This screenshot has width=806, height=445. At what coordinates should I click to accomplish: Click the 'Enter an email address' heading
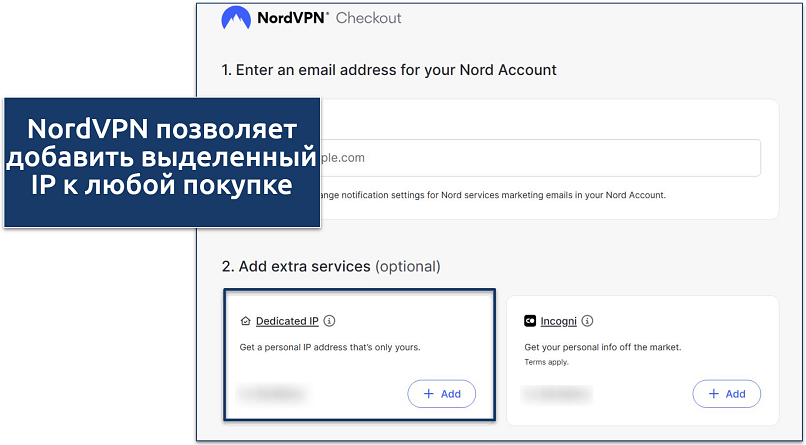[389, 70]
